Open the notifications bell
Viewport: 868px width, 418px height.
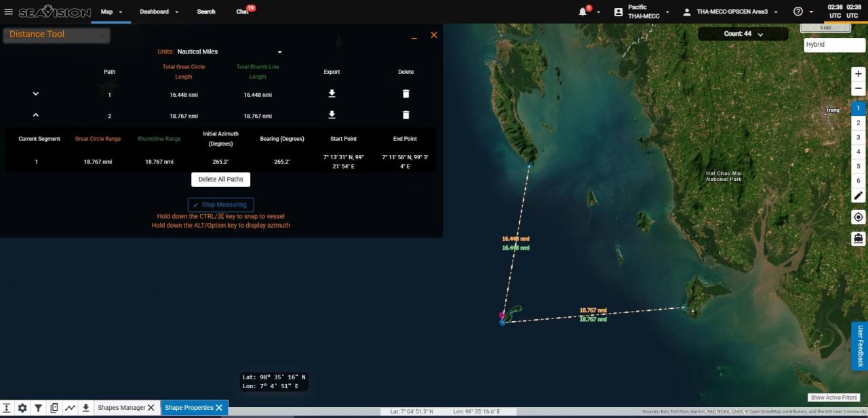coord(583,12)
